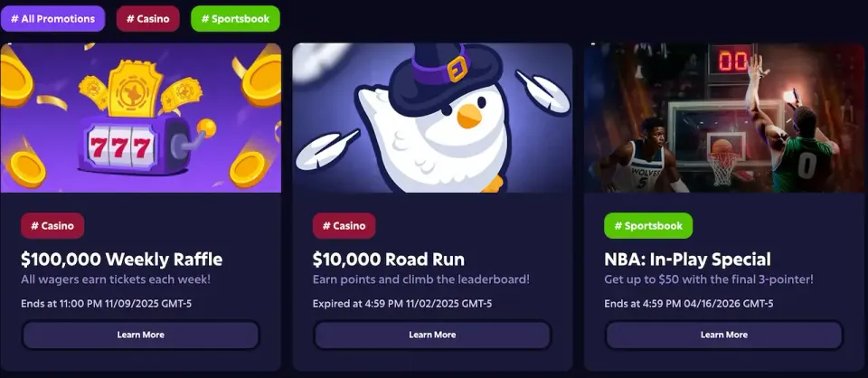
Task: Learn More about the Road Run
Action: click(432, 335)
